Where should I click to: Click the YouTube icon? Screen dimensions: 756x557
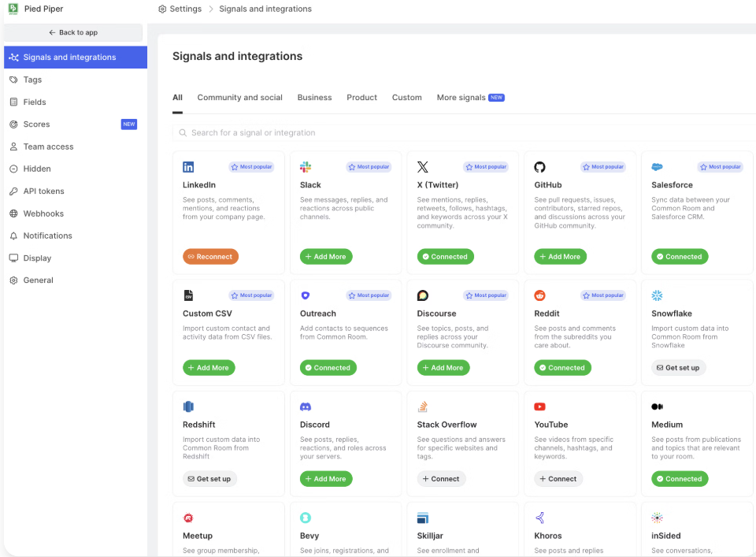[539, 407]
